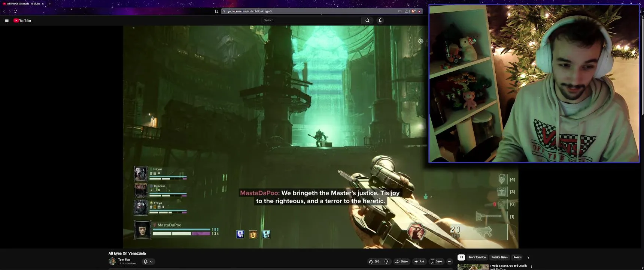Focus the YouTube Search field

coord(312,20)
